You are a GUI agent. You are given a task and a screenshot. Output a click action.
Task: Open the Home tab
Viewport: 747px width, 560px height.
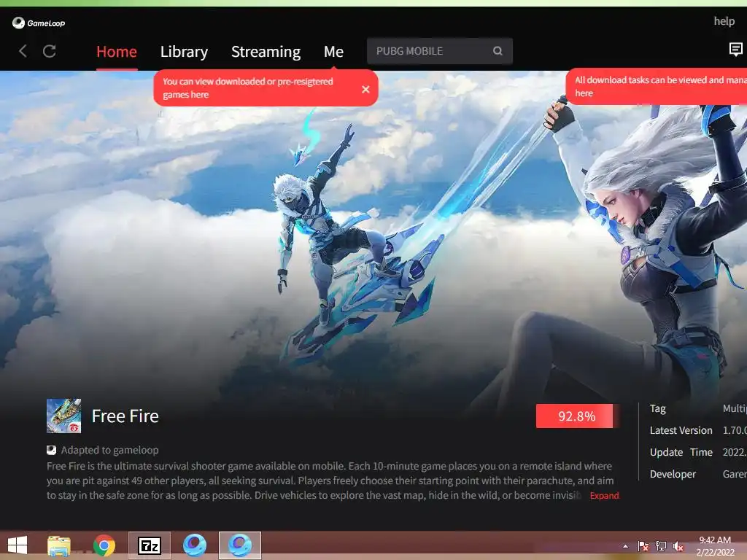(117, 52)
